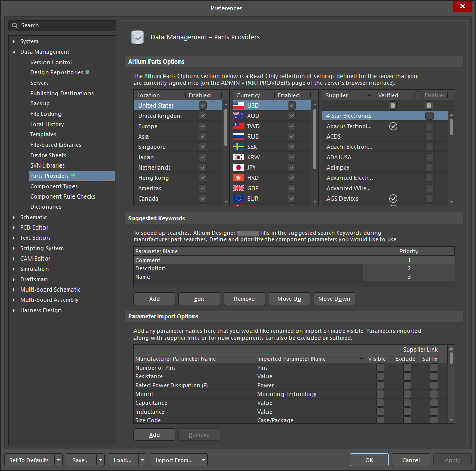Toggle Enabled checkbox for GBP currency
Screen dimensions: 476x471
coord(292,188)
